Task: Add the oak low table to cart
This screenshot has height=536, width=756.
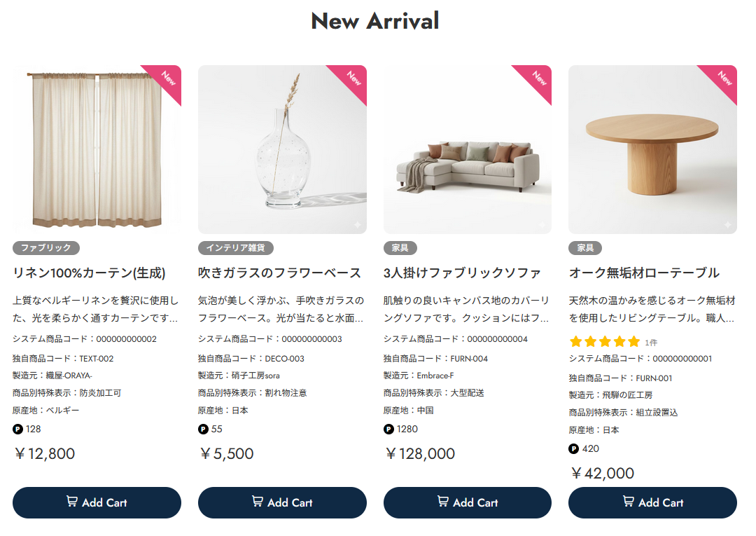Action: coord(652,502)
